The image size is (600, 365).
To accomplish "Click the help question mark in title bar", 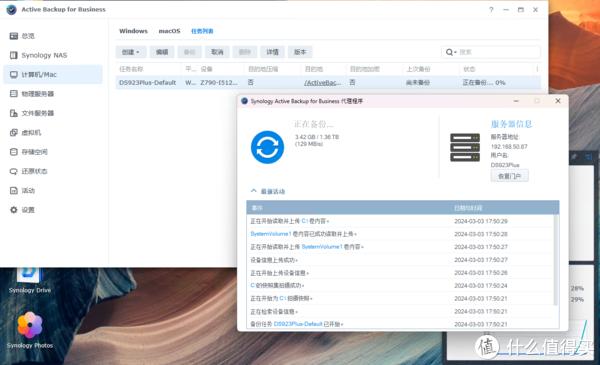I will coord(491,10).
